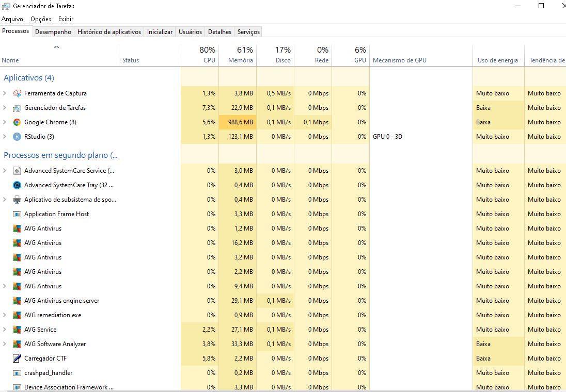Click AVG Antivirus icon on the 9,4 MB row
Screen dimensions: 566x392
(x=17, y=286)
